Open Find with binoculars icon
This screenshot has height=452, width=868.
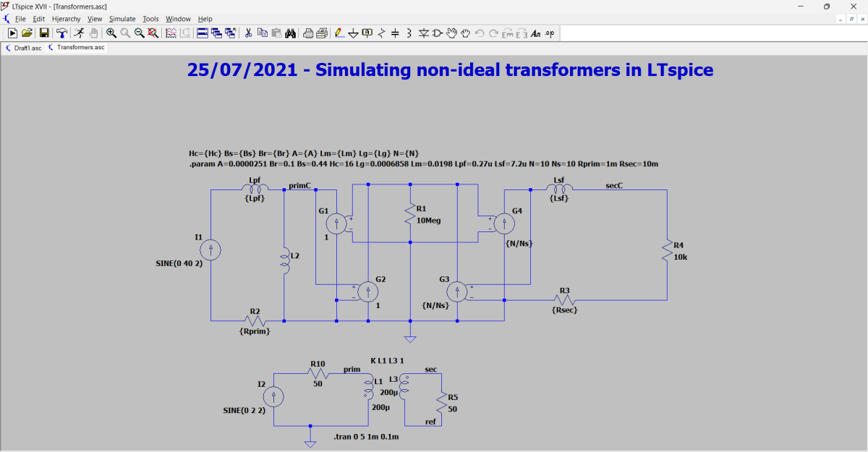pos(291,33)
